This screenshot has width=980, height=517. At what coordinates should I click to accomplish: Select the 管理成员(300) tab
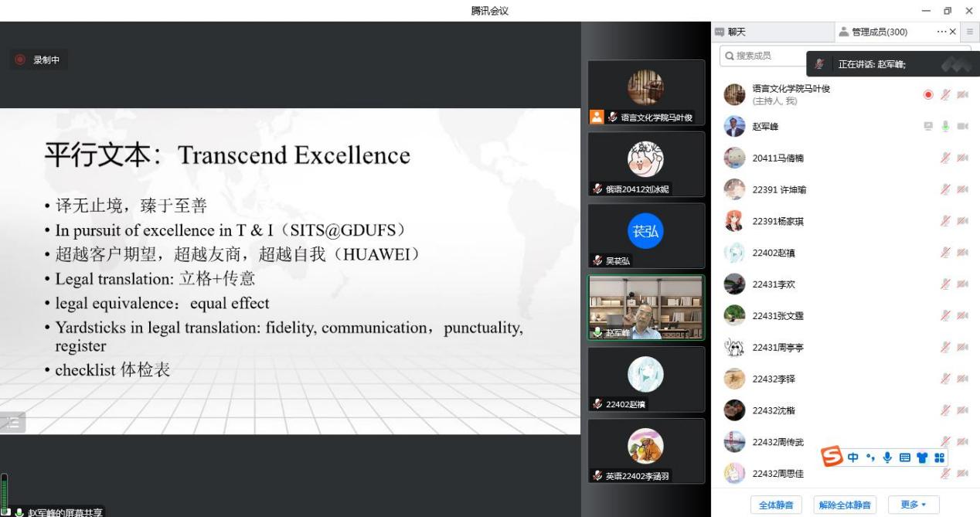click(x=873, y=32)
